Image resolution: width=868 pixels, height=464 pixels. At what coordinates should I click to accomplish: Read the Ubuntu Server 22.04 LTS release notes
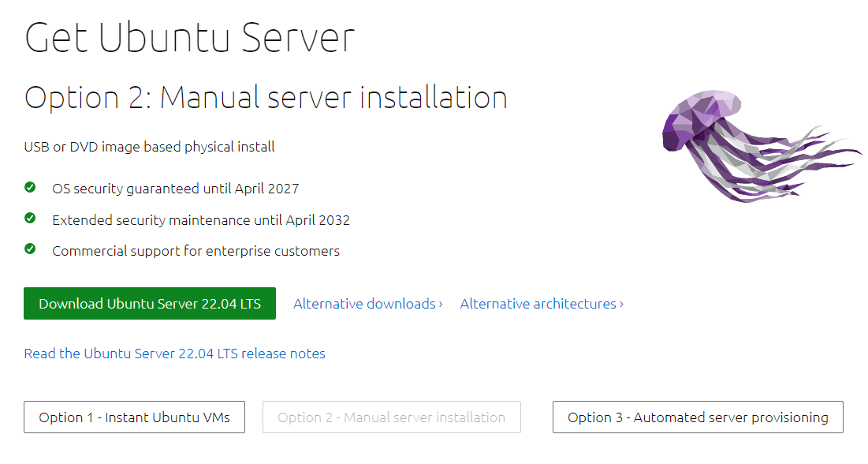(x=174, y=354)
